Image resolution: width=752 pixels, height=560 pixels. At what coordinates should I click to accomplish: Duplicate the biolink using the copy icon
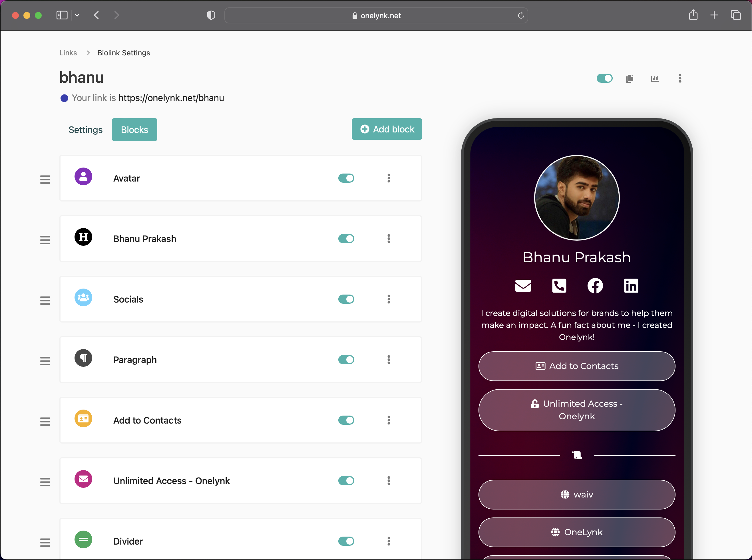630,79
